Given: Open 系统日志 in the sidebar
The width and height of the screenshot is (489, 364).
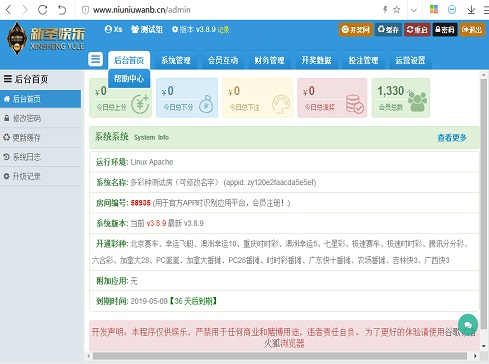Looking at the screenshot, I should 40,157.
